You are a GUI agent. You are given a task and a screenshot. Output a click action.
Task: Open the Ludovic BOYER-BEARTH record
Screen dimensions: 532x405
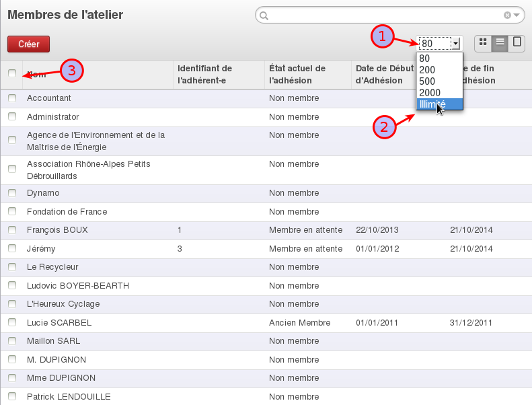tap(78, 285)
